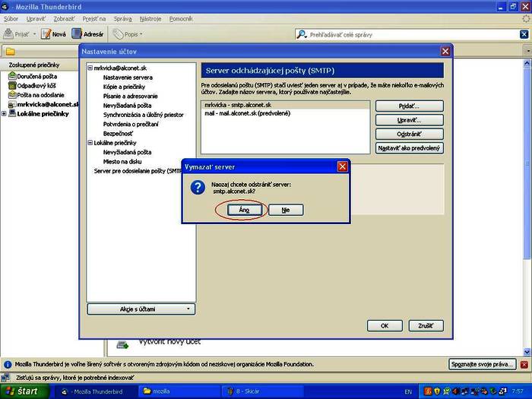The height and width of the screenshot is (399, 532).
Task: Open the Upraviť menu
Action: pos(36,19)
